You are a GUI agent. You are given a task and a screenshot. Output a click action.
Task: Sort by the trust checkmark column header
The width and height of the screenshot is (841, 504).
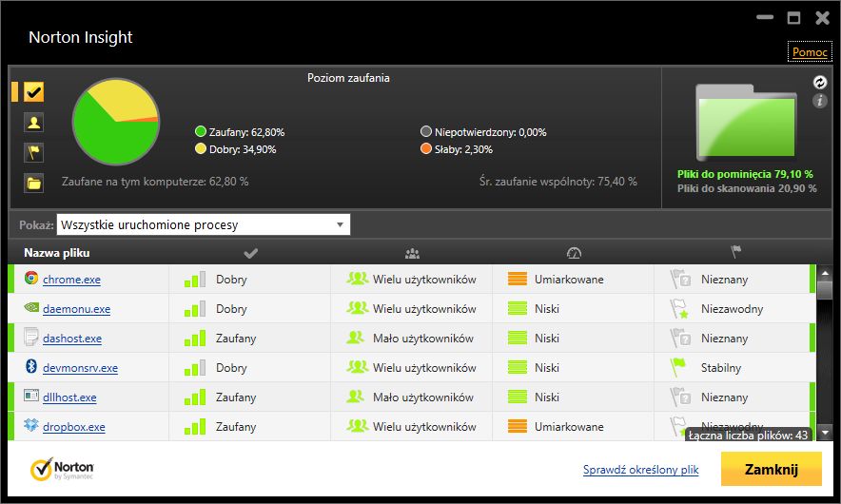(x=250, y=253)
